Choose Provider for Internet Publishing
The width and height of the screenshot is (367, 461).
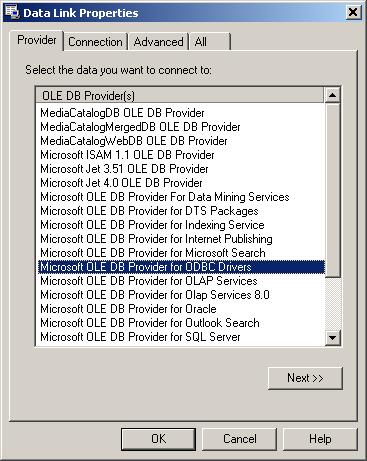(x=181, y=239)
